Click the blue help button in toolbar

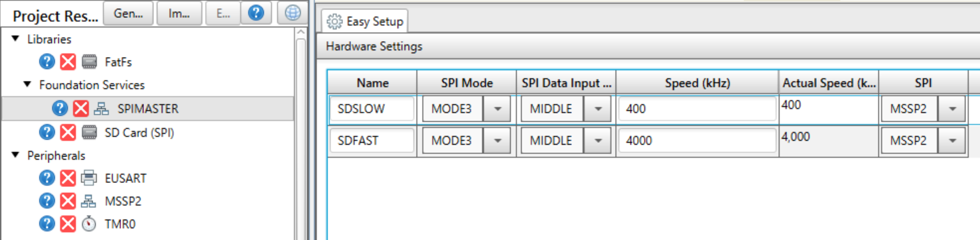click(256, 13)
